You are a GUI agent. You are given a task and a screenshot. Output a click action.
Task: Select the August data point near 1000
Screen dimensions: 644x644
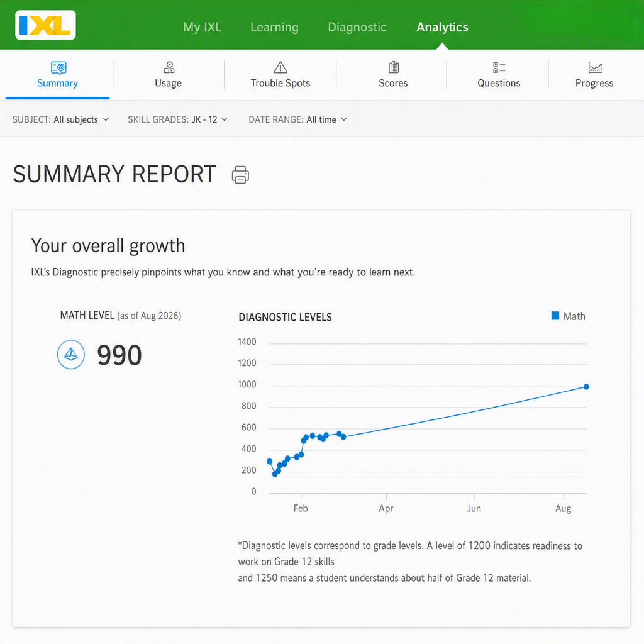click(x=586, y=387)
